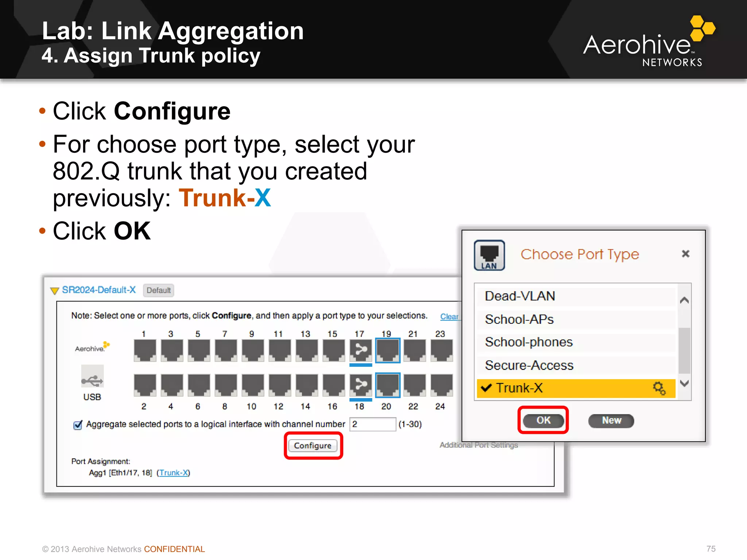Click the Clear link

pyautogui.click(x=449, y=316)
